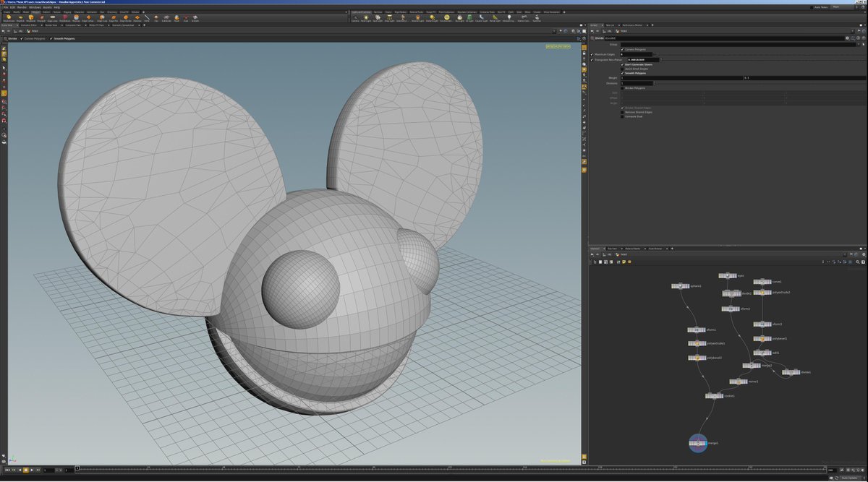Open the Windows menu

[35, 7]
